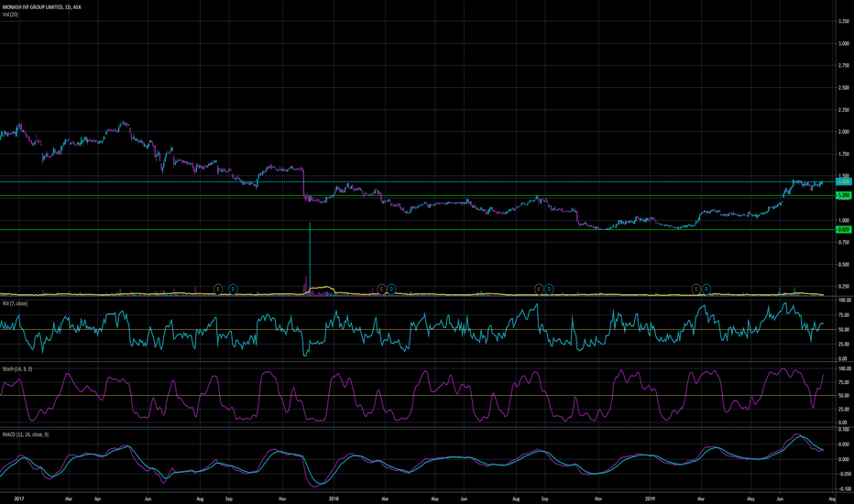Click the upper green horizontal line price tag
854x504 pixels.
[x=844, y=195]
